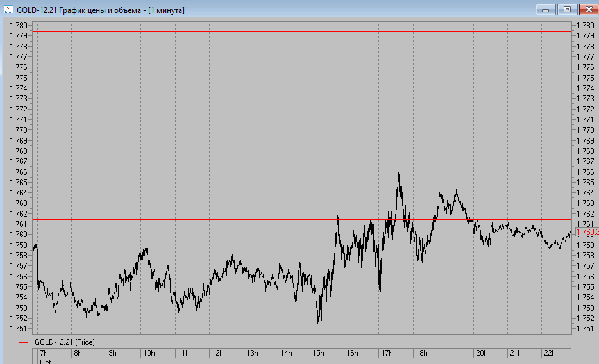Click the Oct date label below time axis
This screenshot has height=364, width=599.
pyautogui.click(x=46, y=361)
